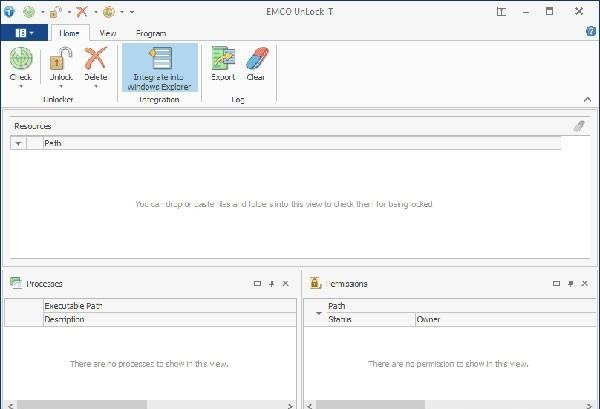The width and height of the screenshot is (600, 409).
Task: Click the Executable Path column header
Action: coord(170,306)
